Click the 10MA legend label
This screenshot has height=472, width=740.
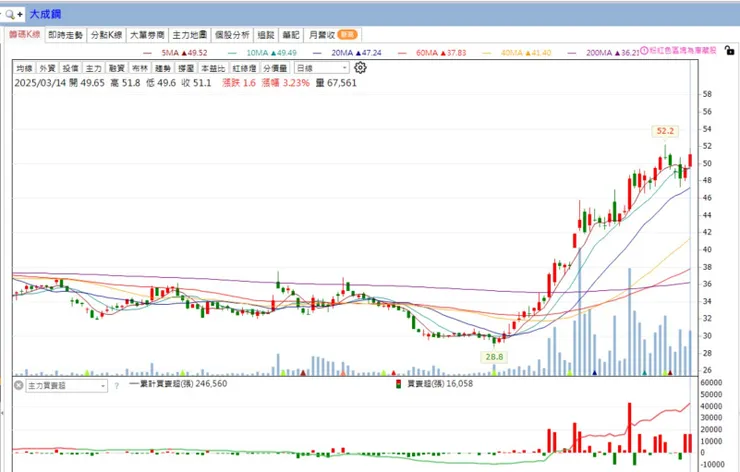271,53
